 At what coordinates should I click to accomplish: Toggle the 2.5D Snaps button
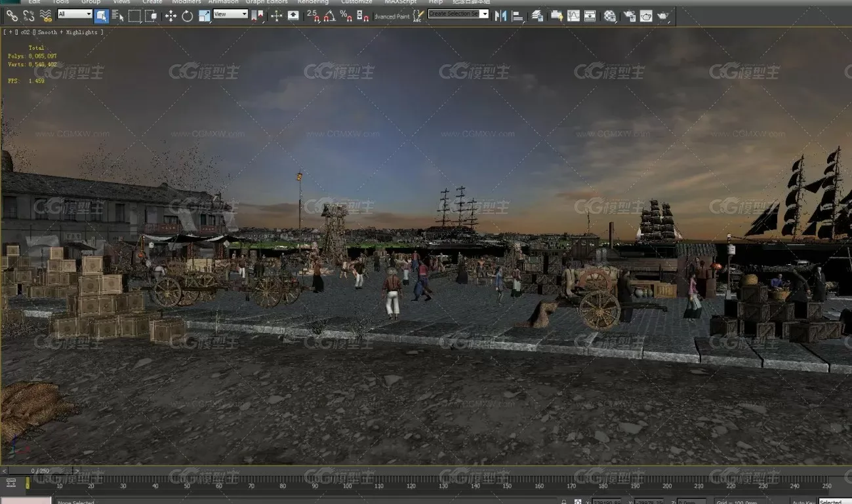[x=314, y=15]
